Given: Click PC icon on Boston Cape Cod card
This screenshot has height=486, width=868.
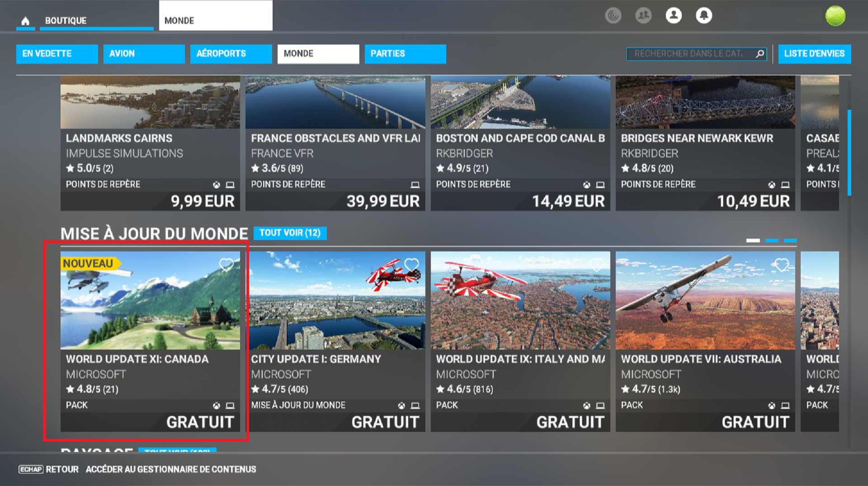Looking at the screenshot, I should pos(600,185).
